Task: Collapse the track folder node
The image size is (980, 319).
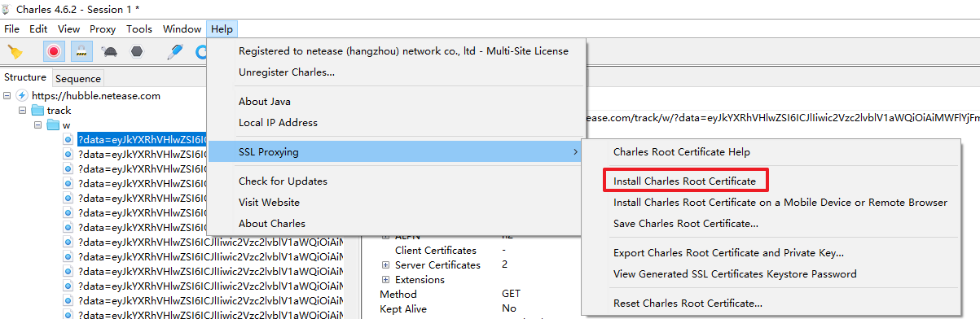Action: (x=23, y=110)
